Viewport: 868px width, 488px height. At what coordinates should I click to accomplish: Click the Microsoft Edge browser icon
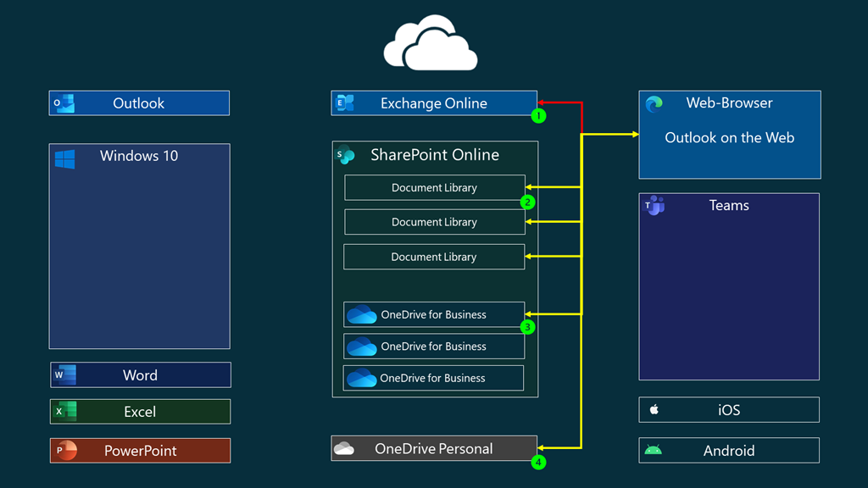(654, 104)
